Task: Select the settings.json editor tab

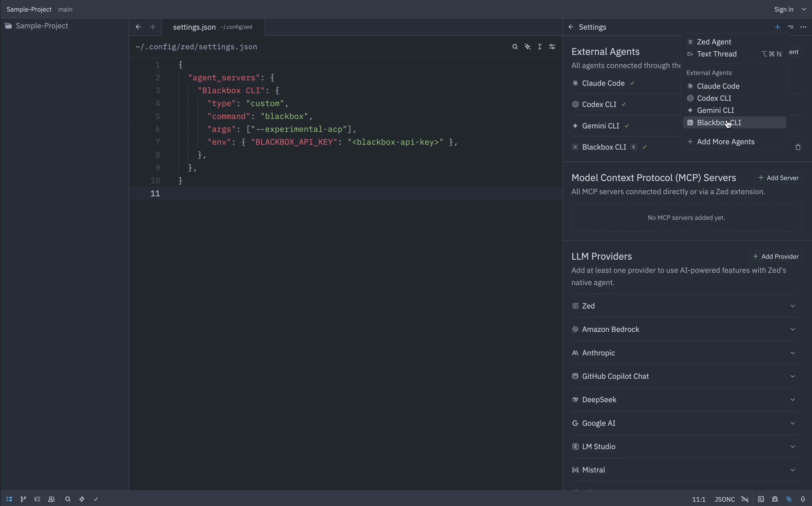Action: (x=213, y=27)
